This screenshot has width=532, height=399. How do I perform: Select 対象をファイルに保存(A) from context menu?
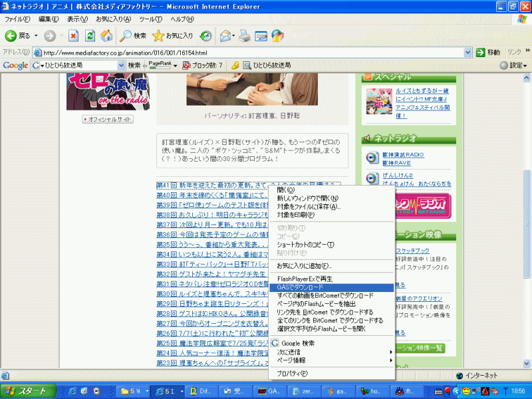point(332,207)
